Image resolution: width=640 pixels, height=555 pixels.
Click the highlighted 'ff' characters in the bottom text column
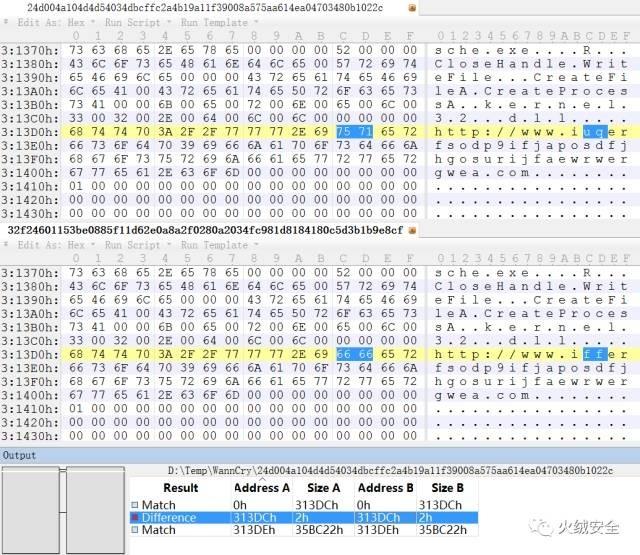(595, 354)
